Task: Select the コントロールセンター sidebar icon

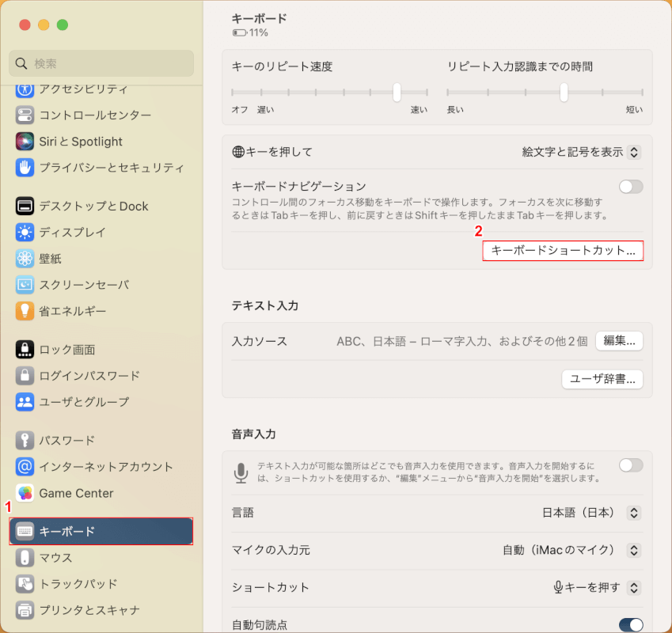Action: (25, 116)
